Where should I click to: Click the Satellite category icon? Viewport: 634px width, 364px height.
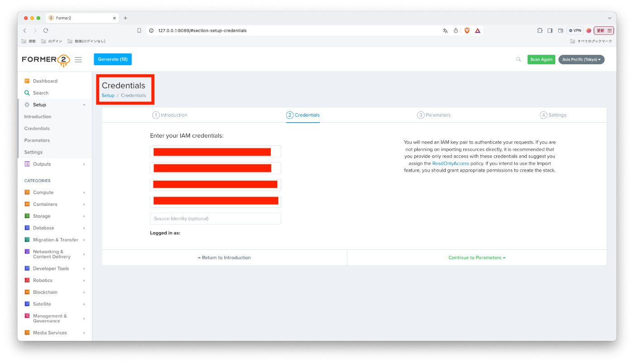click(x=27, y=304)
